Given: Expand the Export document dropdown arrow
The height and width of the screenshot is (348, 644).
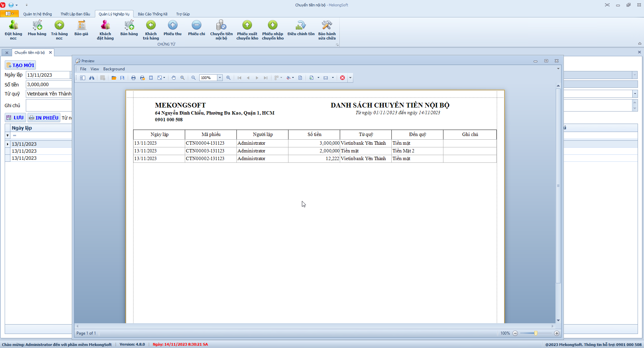Looking at the screenshot, I should (x=318, y=78).
